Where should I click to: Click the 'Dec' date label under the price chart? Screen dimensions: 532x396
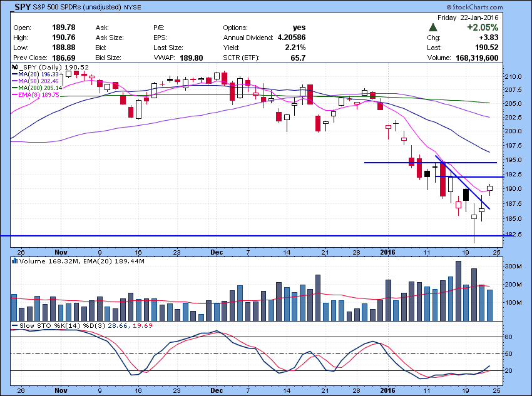(217, 252)
